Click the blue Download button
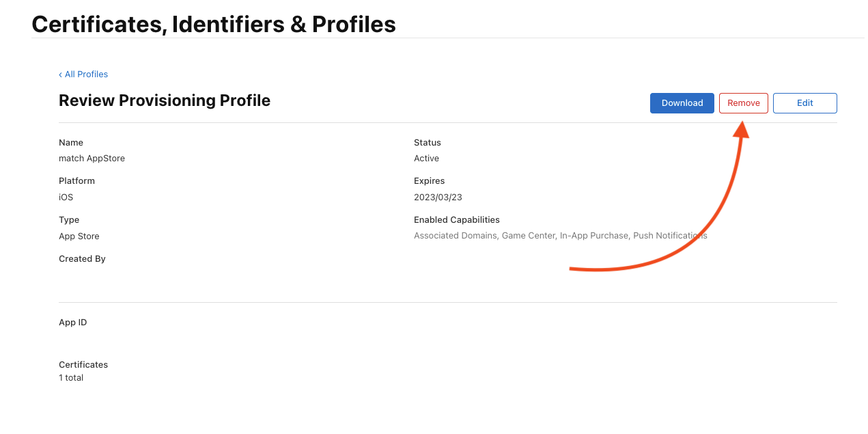This screenshot has width=868, height=434. tap(682, 103)
